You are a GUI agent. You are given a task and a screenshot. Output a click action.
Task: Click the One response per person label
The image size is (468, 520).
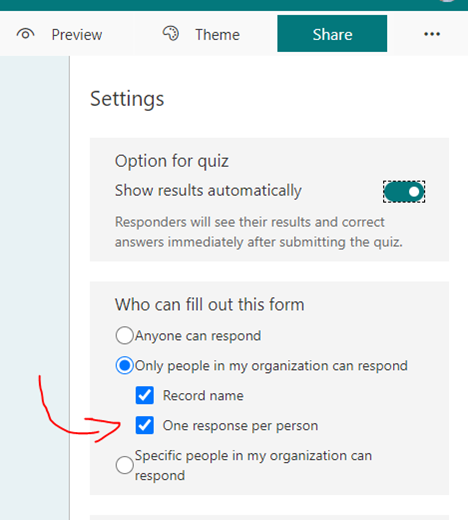click(240, 426)
